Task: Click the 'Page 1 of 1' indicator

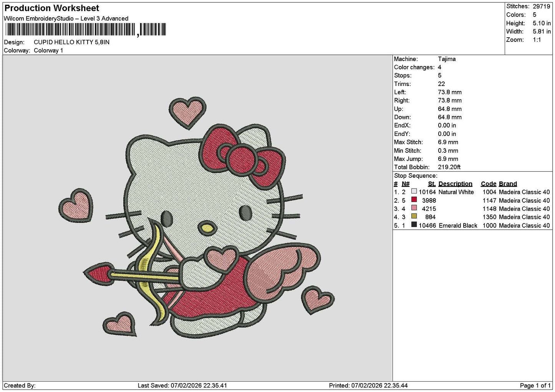Action: pos(535,385)
